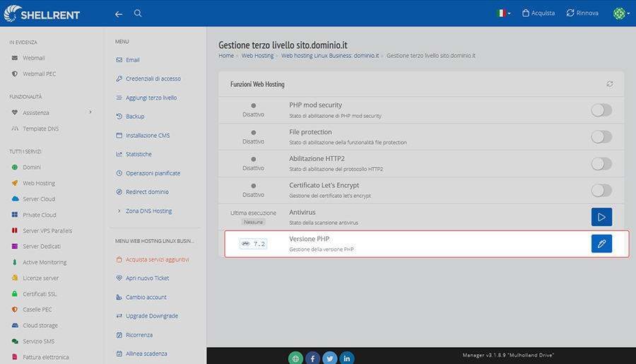Toggle File protection switch
This screenshot has height=364, width=636.
pos(601,136)
